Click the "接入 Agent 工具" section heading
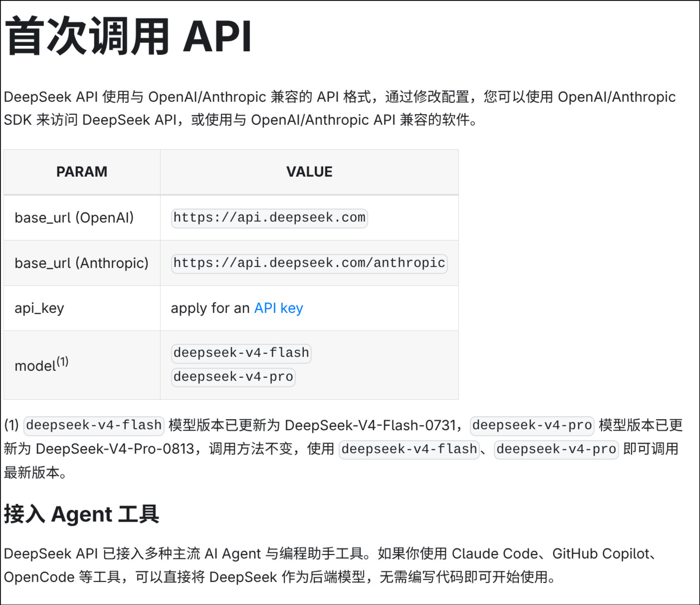700x605 pixels. click(x=82, y=514)
